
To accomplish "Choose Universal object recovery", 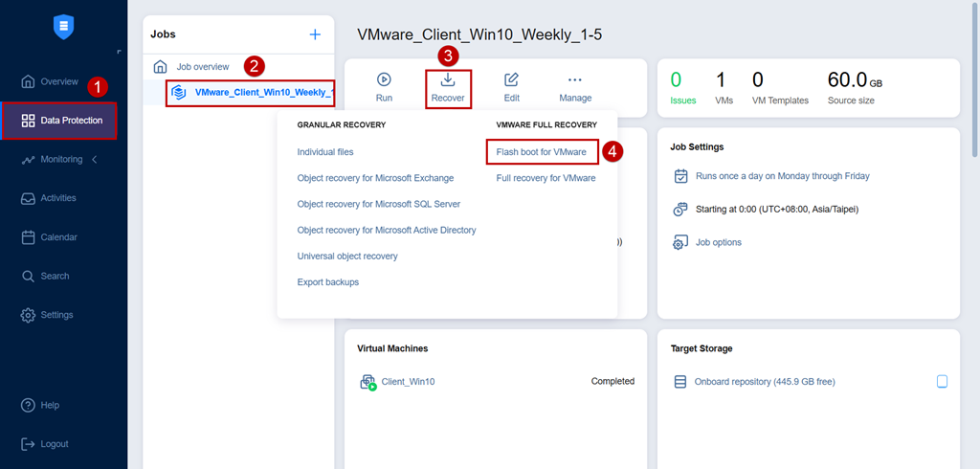I will (347, 257).
